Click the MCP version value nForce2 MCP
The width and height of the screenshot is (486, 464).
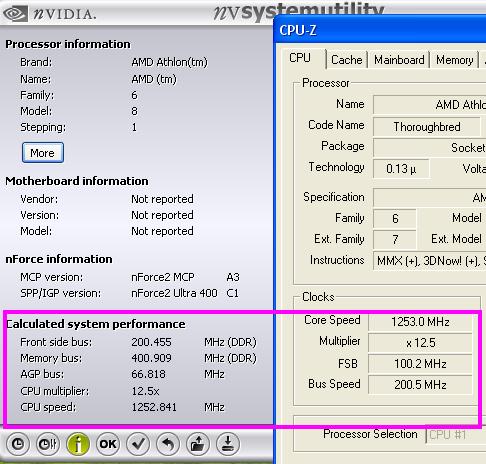163,277
